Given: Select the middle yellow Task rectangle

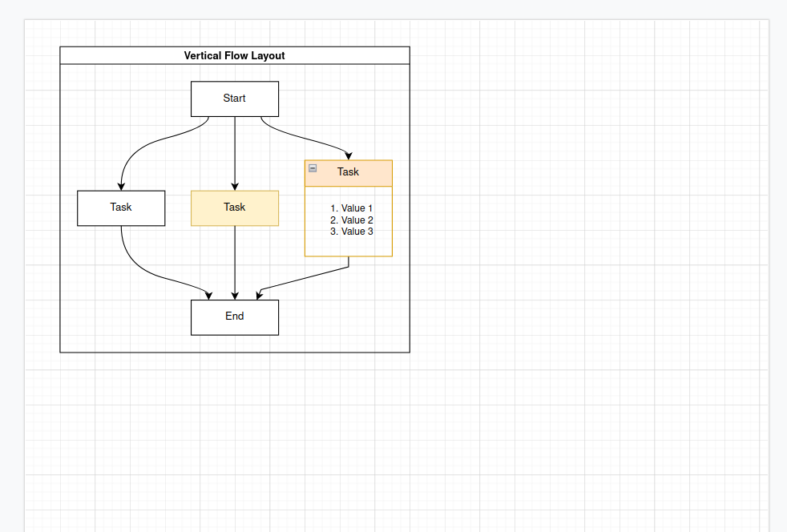Looking at the screenshot, I should pos(234,208).
